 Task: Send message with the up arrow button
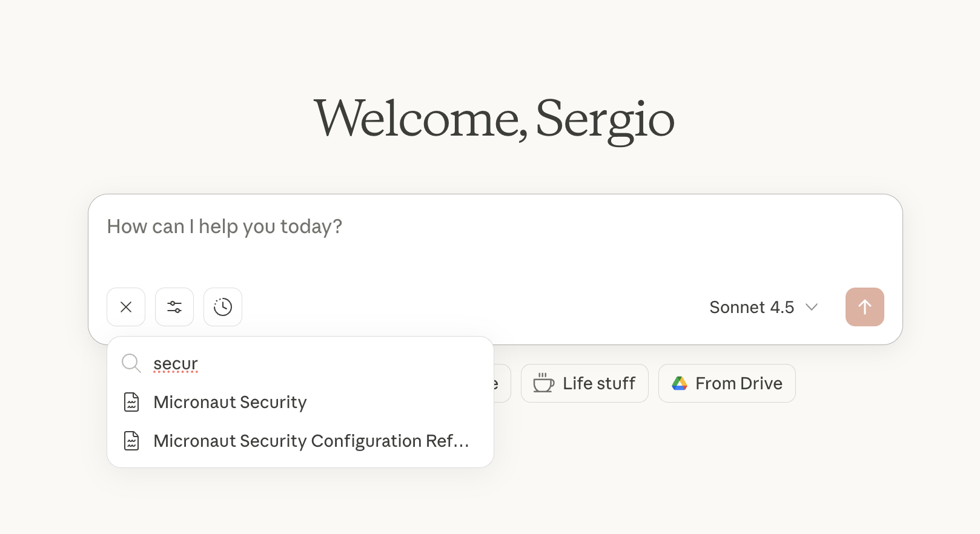[864, 307]
